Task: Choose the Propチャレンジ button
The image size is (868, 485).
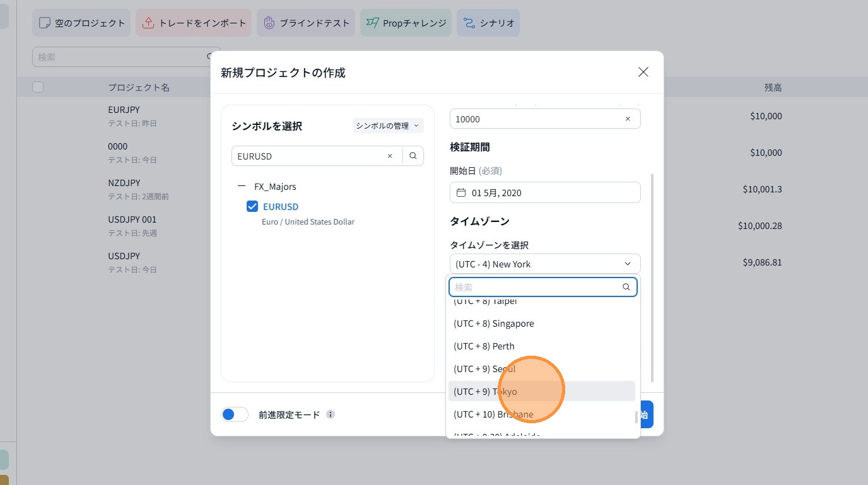Action: click(x=406, y=23)
